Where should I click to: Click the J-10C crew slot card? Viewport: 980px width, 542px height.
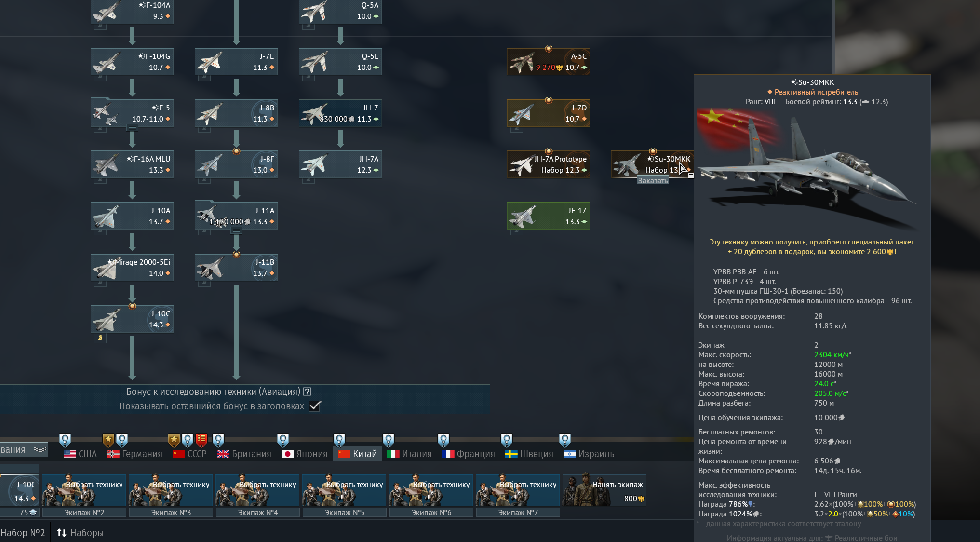coord(19,491)
